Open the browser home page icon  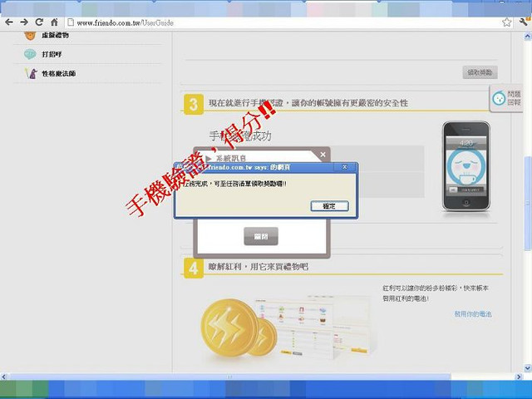[x=54, y=22]
